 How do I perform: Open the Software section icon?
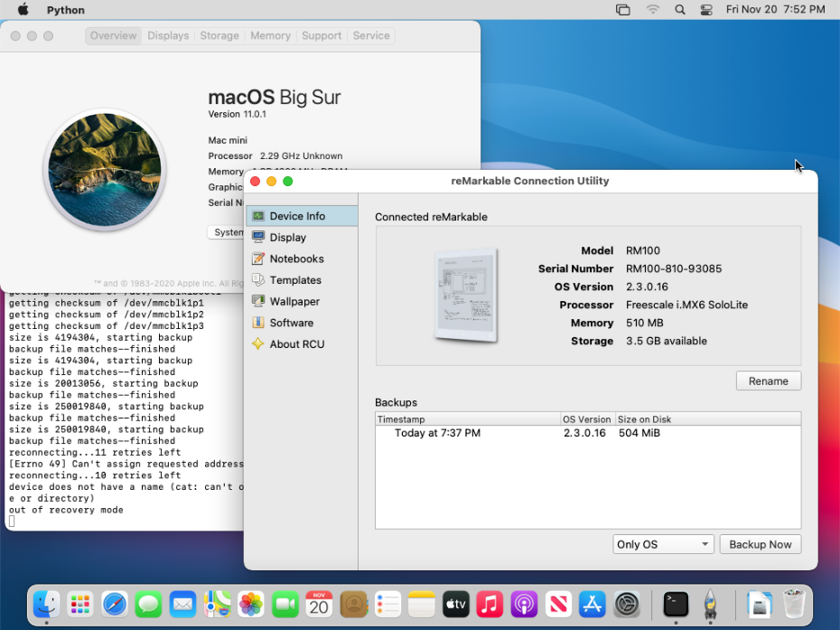[x=258, y=323]
